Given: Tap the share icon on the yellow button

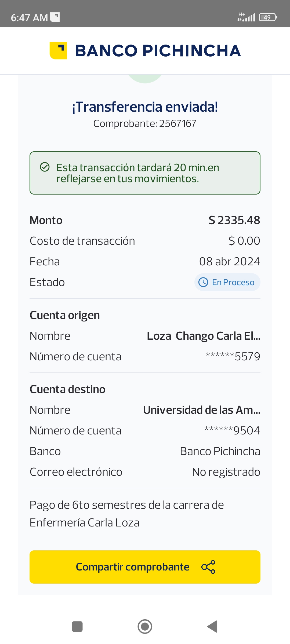Looking at the screenshot, I should (x=208, y=567).
